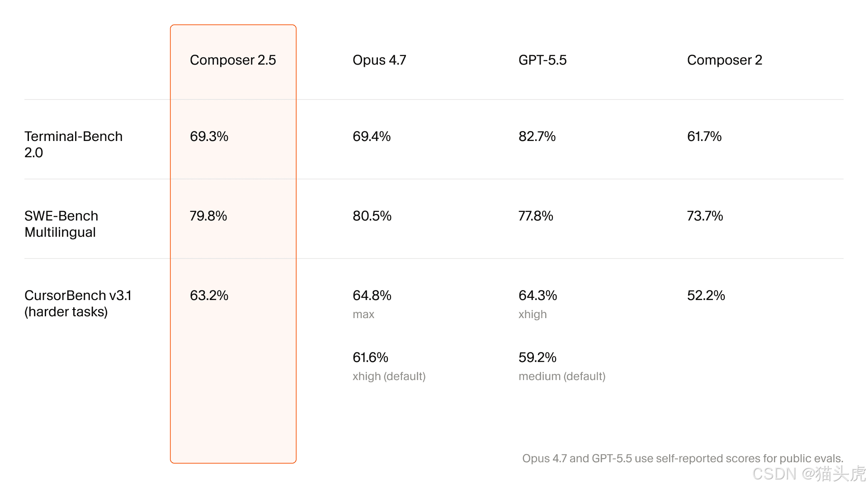Image resolution: width=868 pixels, height=488 pixels.
Task: Click the self-reported scores footnote
Action: 683,459
